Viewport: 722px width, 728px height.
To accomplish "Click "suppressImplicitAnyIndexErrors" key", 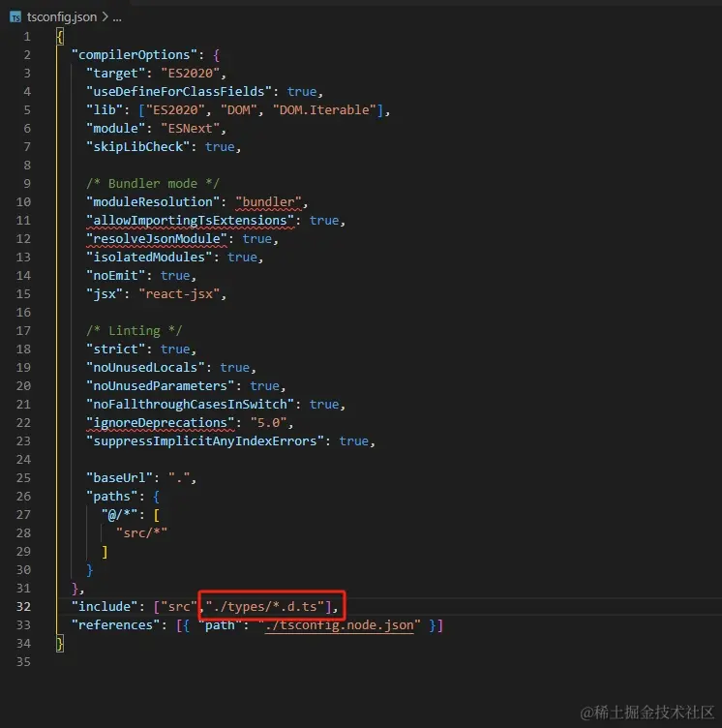I will 205,441.
